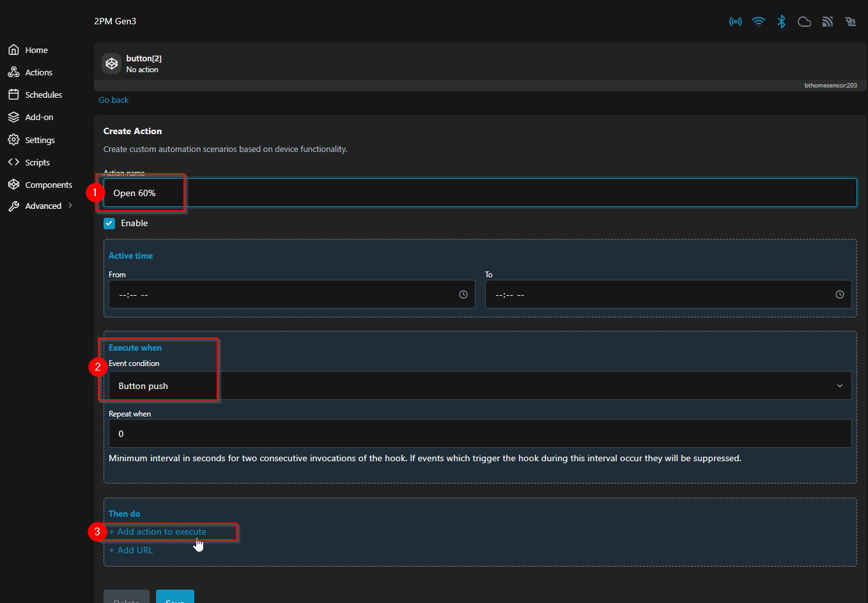Screen dimensions: 868x603
Task: Uncheck the Enable checkbox
Action: (109, 224)
